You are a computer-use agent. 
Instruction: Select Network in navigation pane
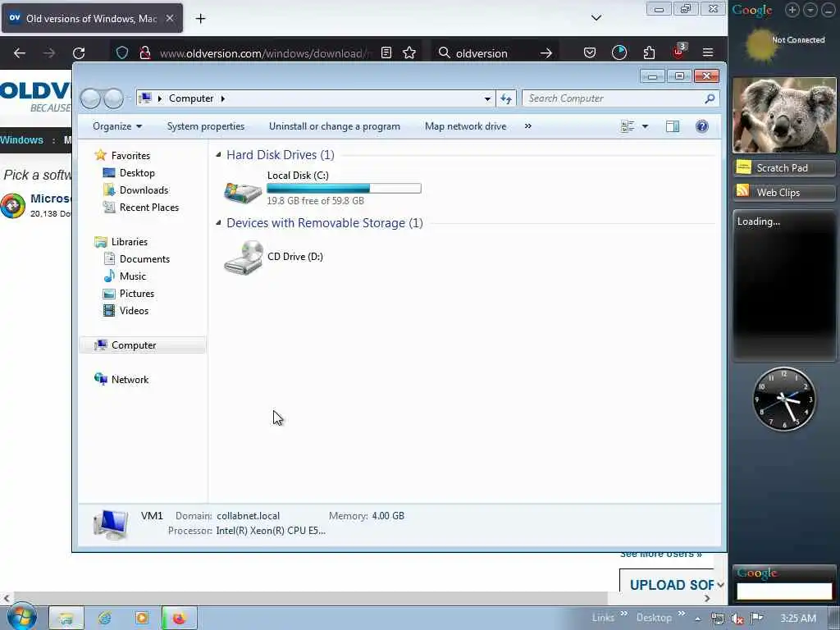[x=130, y=379]
